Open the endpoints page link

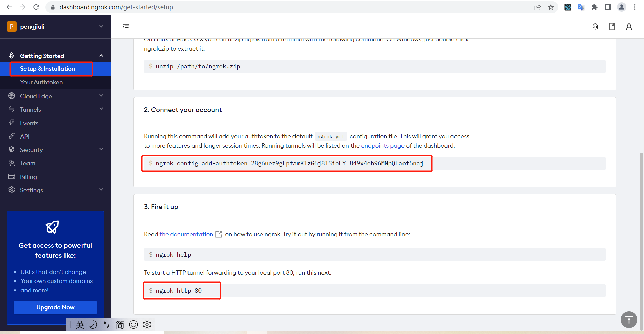click(382, 146)
